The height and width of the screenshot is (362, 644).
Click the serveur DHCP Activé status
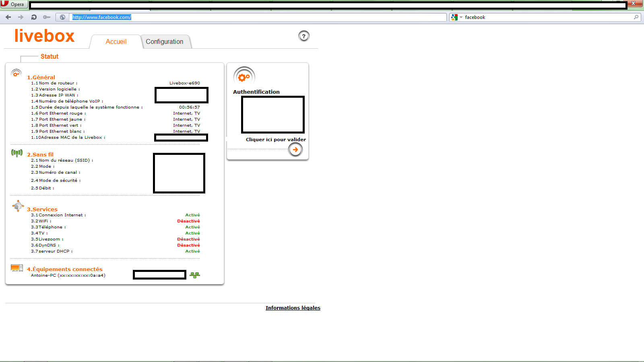(193, 251)
